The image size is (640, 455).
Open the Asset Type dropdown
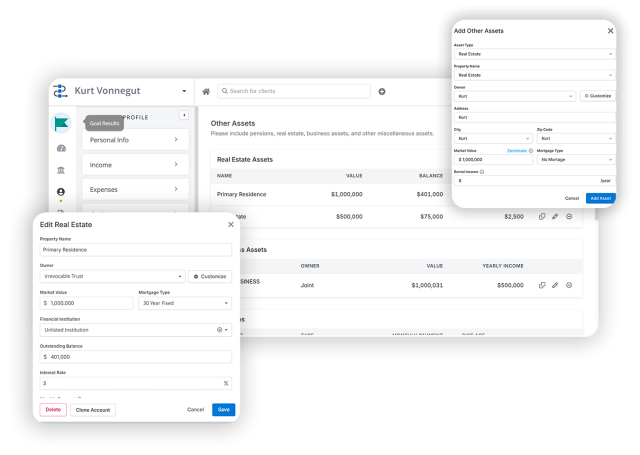click(535, 54)
